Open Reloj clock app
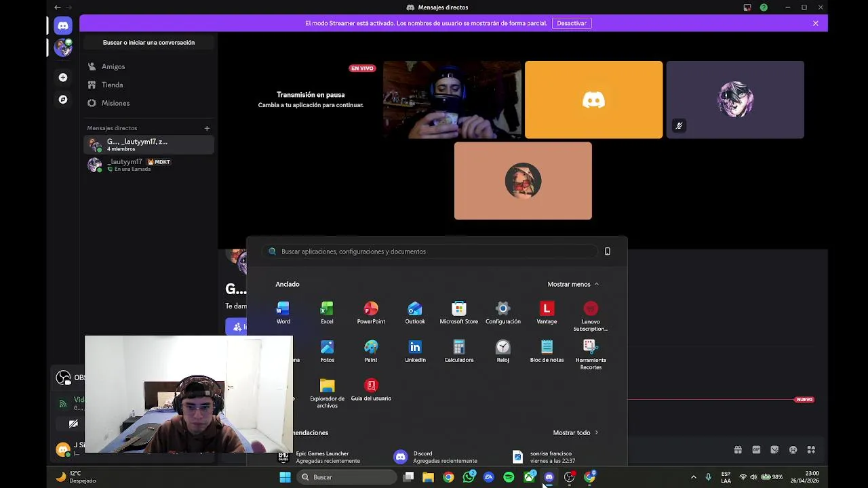This screenshot has width=868, height=488. pyautogui.click(x=503, y=352)
